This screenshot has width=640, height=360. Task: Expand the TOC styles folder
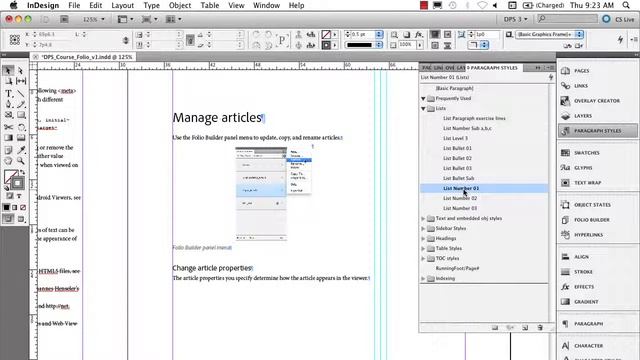click(423, 258)
